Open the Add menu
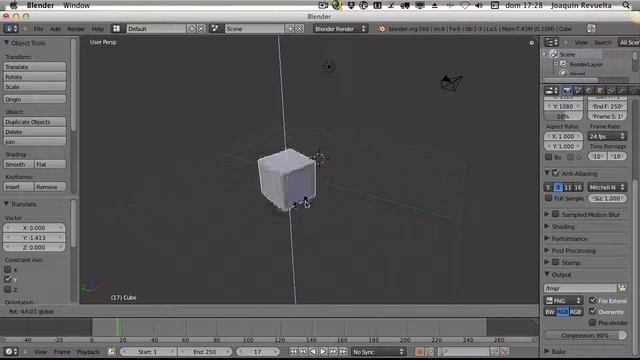Image resolution: width=640 pixels, height=360 pixels. (55, 29)
